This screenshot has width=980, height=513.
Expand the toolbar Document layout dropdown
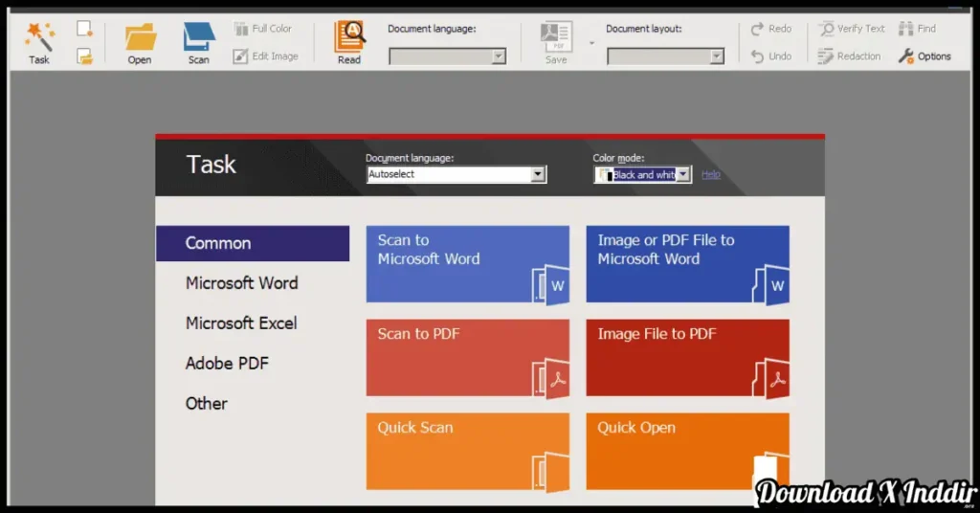click(x=717, y=57)
